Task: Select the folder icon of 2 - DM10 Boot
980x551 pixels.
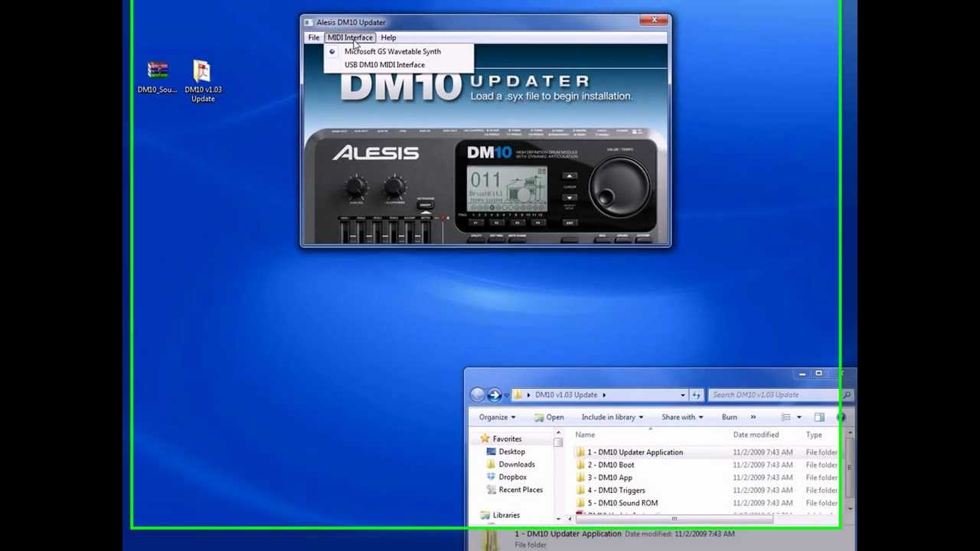Action: [x=580, y=465]
